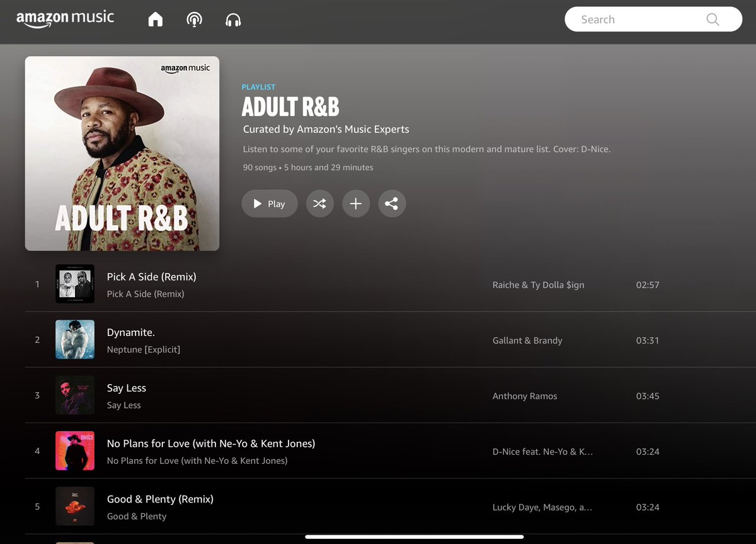Play song title Say Less
Image resolution: width=756 pixels, height=544 pixels.
127,388
